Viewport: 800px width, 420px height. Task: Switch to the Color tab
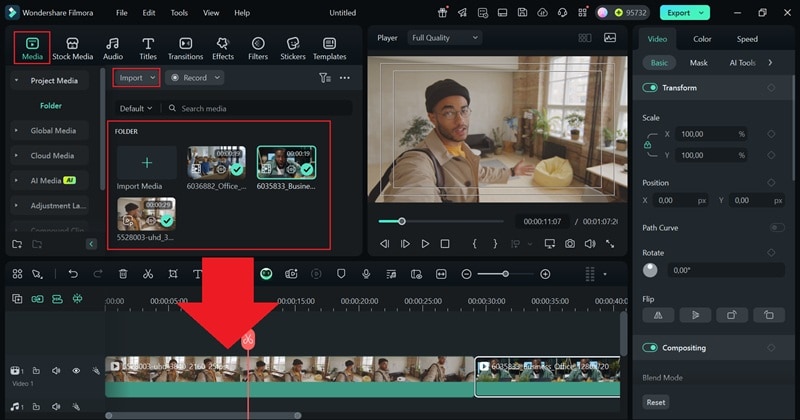[702, 39]
